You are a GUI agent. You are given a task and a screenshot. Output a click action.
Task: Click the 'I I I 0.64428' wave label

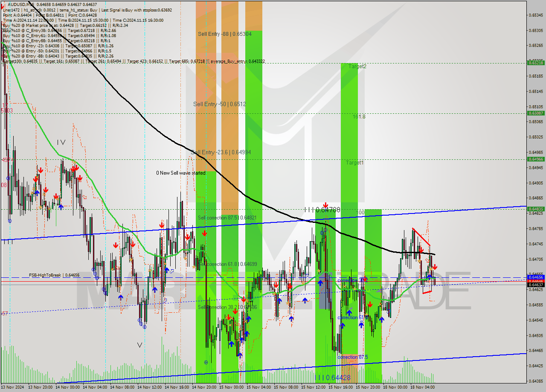point(333,378)
